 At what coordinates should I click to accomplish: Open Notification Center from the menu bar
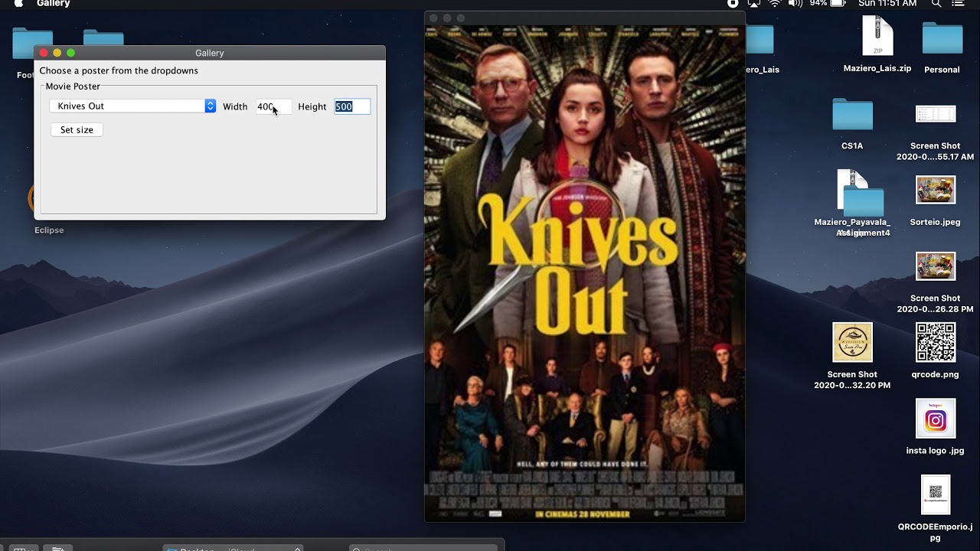pyautogui.click(x=958, y=4)
